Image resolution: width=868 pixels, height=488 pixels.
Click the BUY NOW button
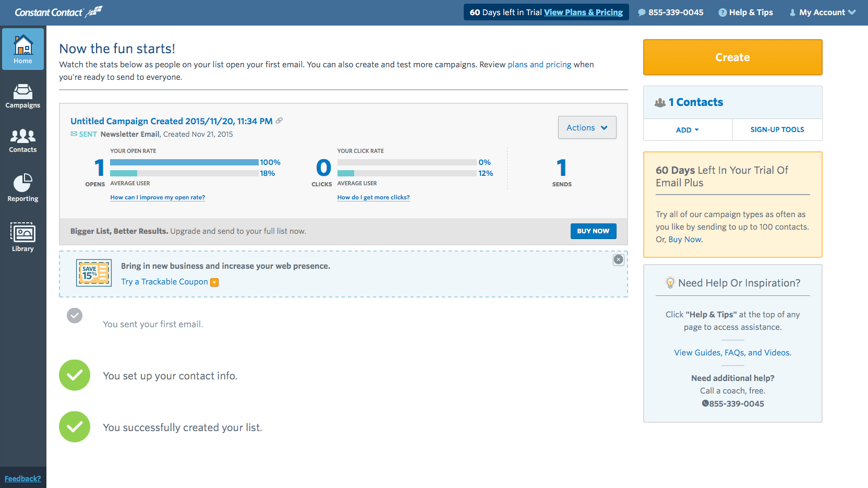[x=593, y=231]
